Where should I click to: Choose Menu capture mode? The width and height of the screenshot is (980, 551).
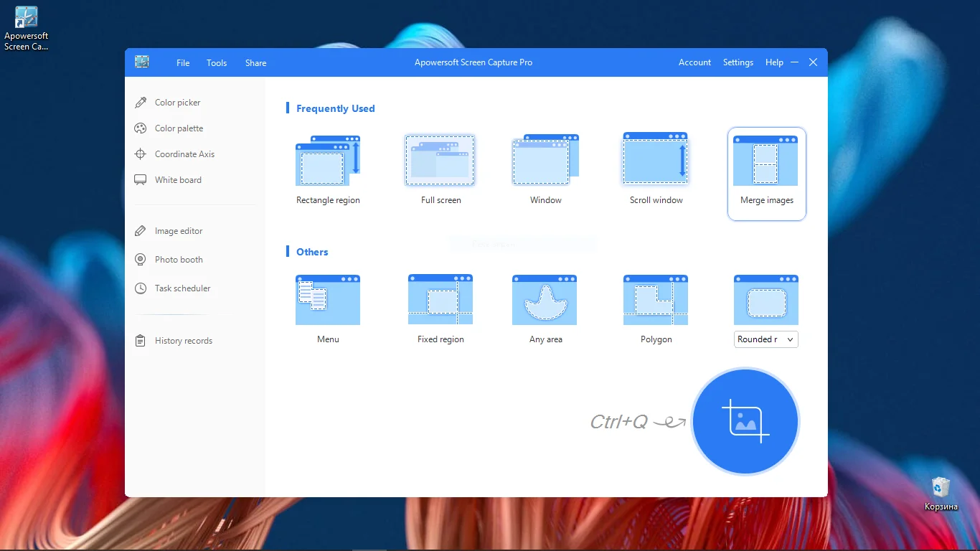pos(328,309)
